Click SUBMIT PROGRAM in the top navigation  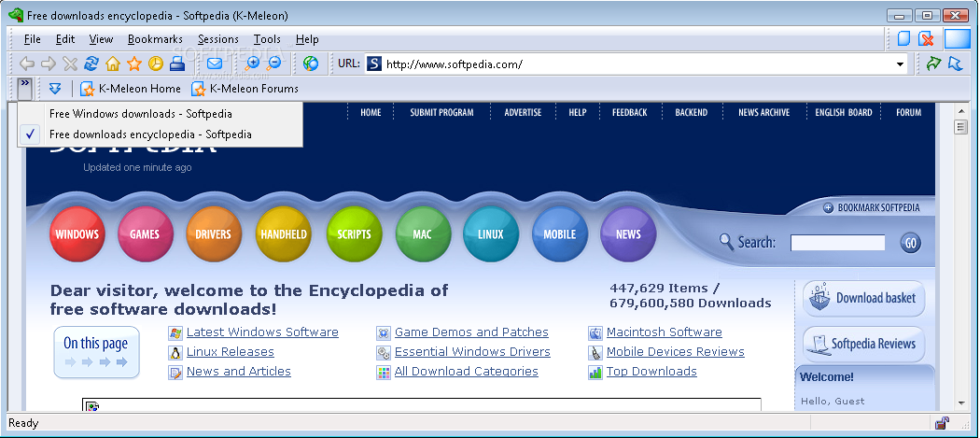[x=441, y=113]
